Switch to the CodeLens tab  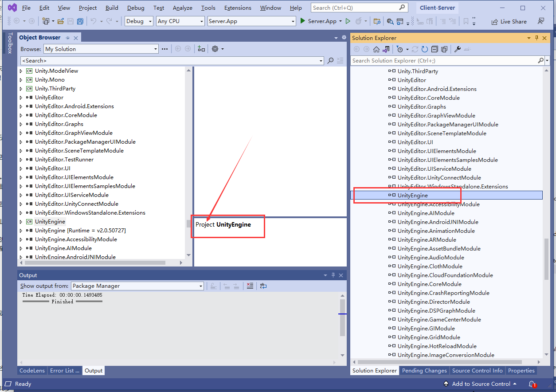32,371
